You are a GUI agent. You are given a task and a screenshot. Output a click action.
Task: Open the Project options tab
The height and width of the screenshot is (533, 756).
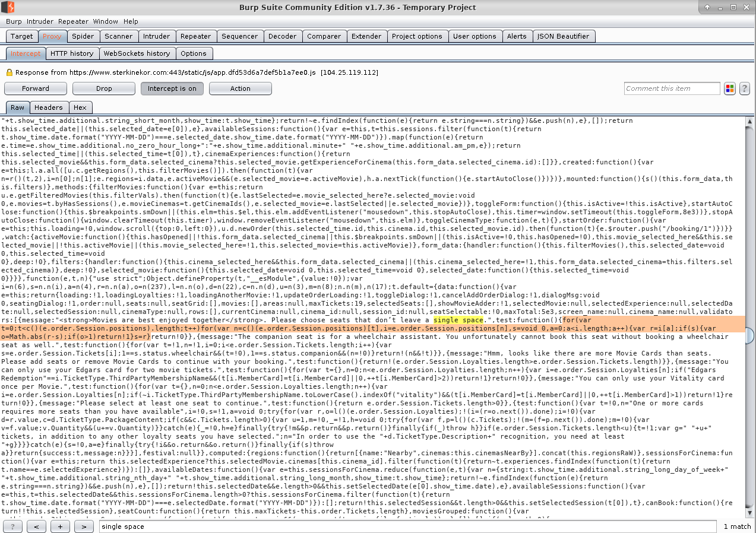tap(417, 36)
